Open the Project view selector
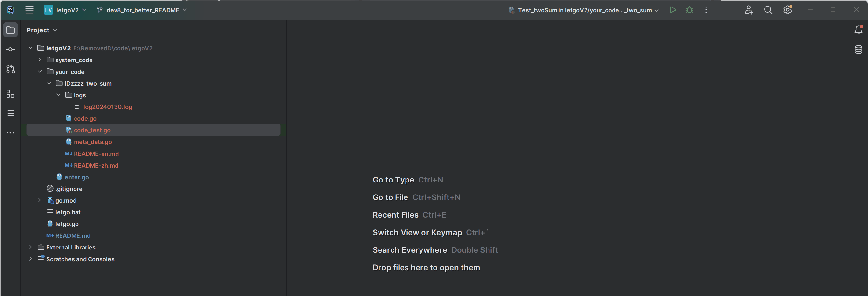 (42, 30)
